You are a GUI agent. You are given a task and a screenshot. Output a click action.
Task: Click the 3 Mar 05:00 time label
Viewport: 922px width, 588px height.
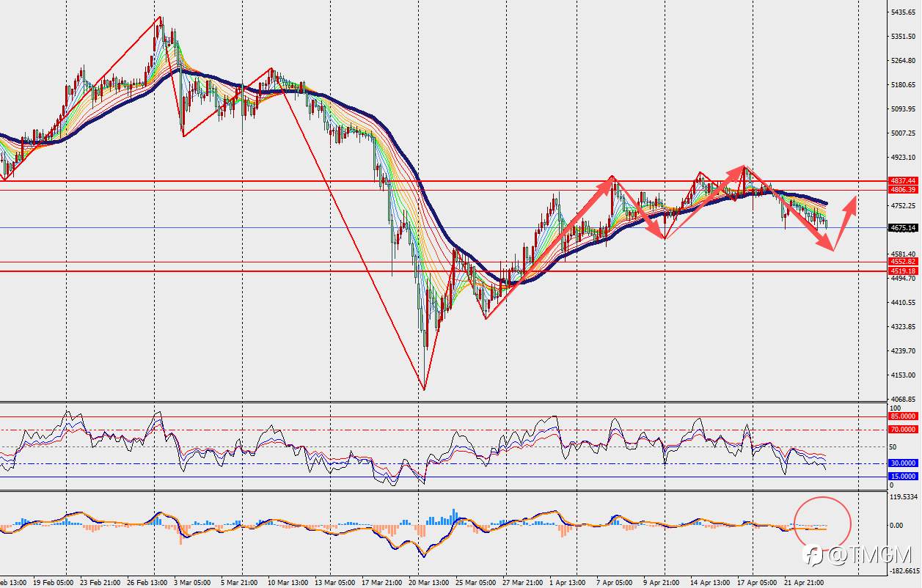(191, 583)
